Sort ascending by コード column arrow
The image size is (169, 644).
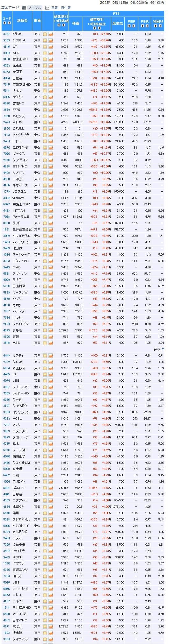point(4,23)
